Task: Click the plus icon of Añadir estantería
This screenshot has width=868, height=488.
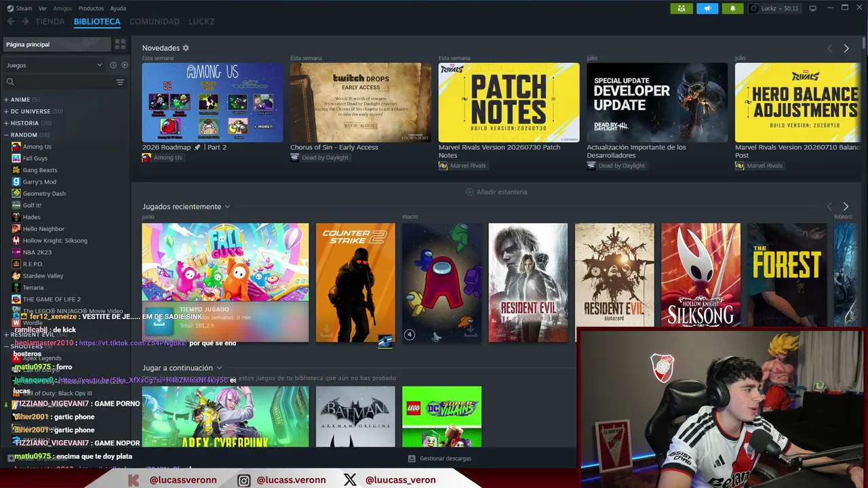Action: tap(469, 192)
